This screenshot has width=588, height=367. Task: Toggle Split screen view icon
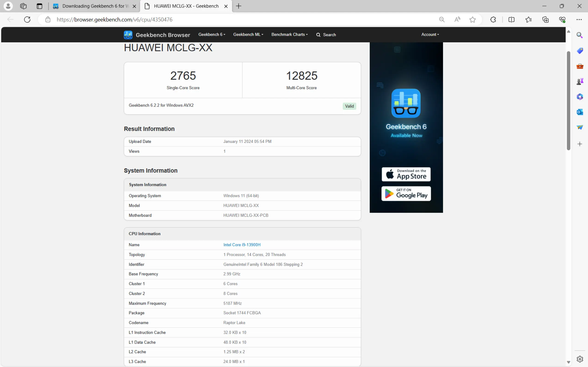[x=511, y=19]
